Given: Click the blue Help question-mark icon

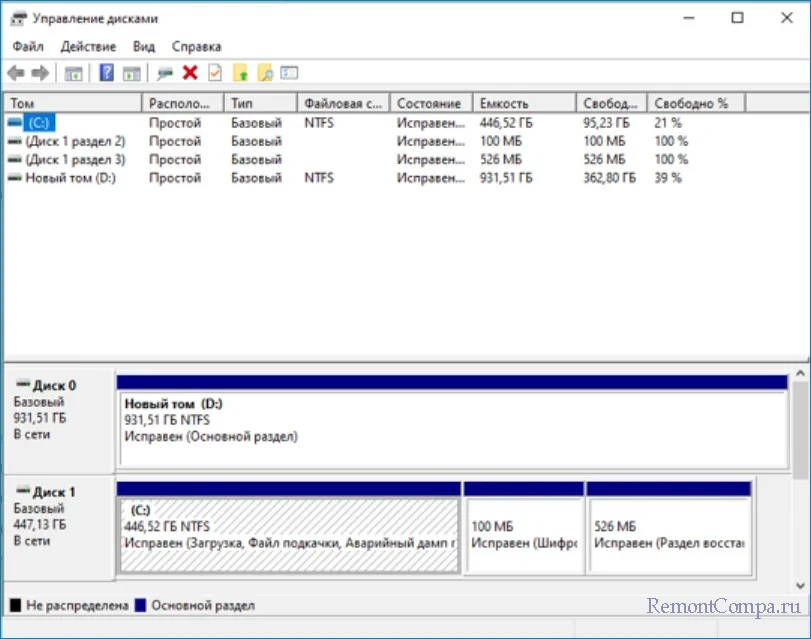Looking at the screenshot, I should click(106, 73).
